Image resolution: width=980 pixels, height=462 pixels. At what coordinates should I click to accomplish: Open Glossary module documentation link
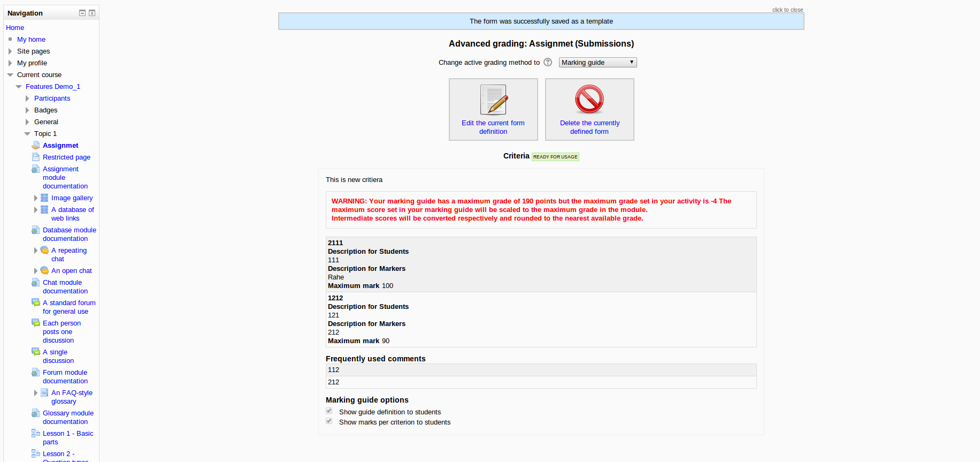coord(68,417)
